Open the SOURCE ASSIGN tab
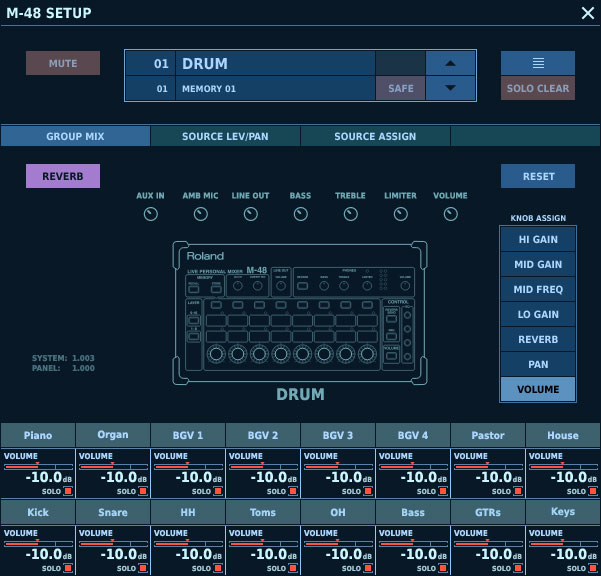 pos(375,136)
